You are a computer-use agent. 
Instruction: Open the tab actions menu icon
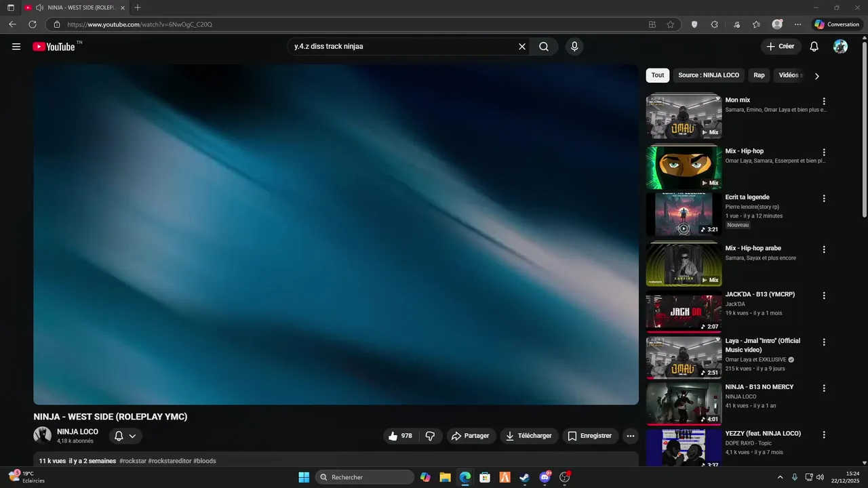[10, 7]
